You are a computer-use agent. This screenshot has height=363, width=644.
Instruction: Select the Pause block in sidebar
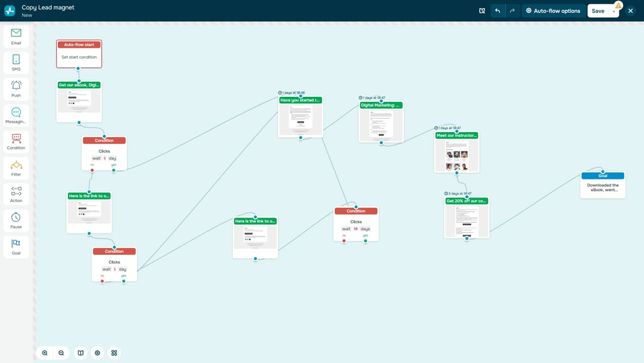(x=16, y=221)
